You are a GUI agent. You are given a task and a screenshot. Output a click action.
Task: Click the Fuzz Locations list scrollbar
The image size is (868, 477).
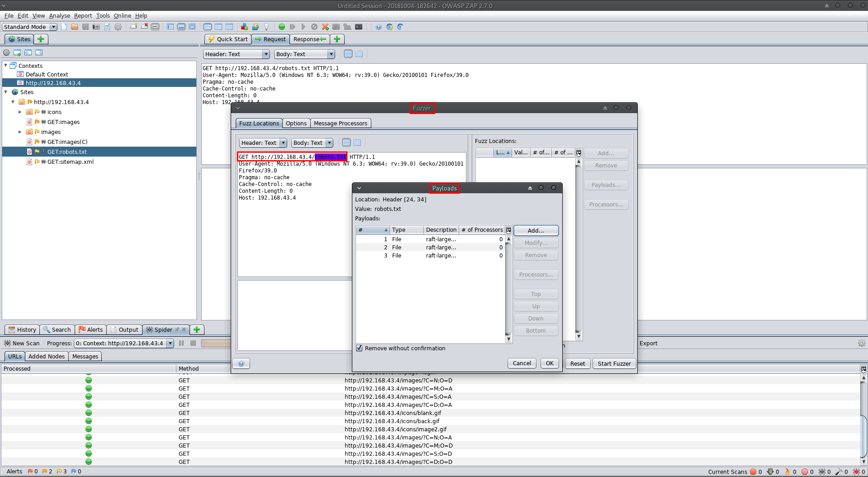coord(579,249)
